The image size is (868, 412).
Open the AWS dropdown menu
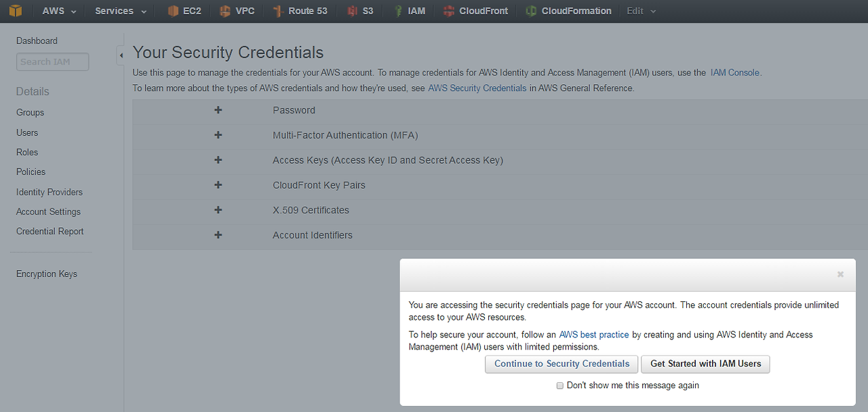(60, 11)
